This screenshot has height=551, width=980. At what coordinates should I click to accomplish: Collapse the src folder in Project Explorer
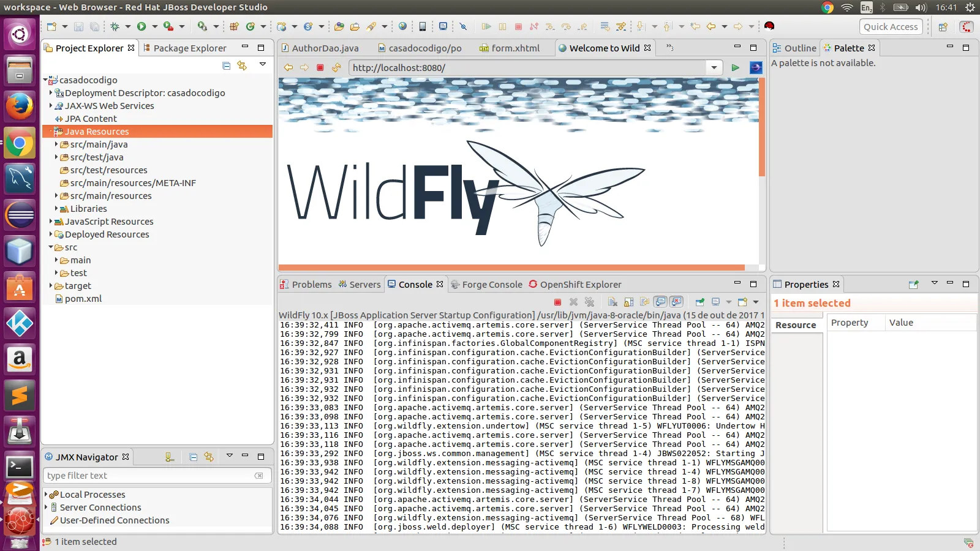pyautogui.click(x=51, y=247)
